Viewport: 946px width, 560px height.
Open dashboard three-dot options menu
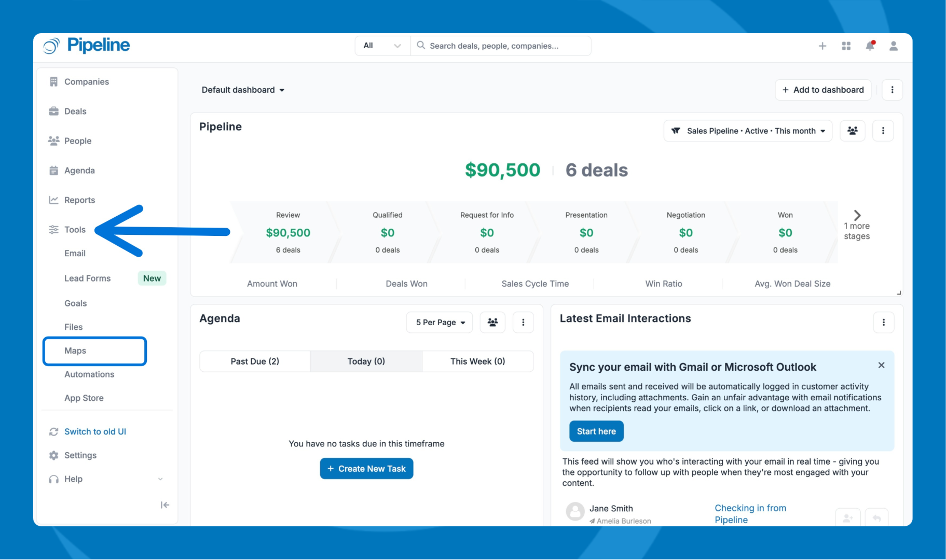click(893, 90)
